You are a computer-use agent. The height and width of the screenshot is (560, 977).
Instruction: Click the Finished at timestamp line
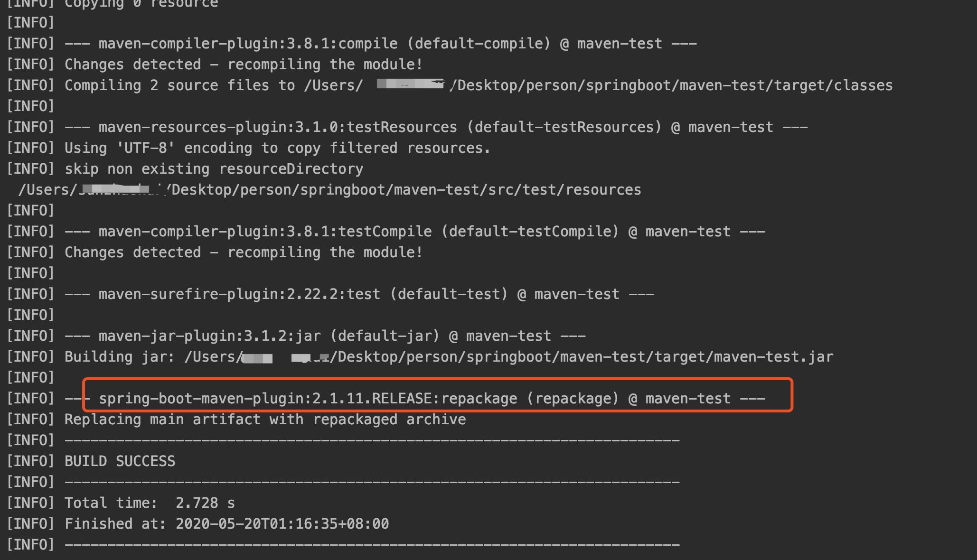226,524
